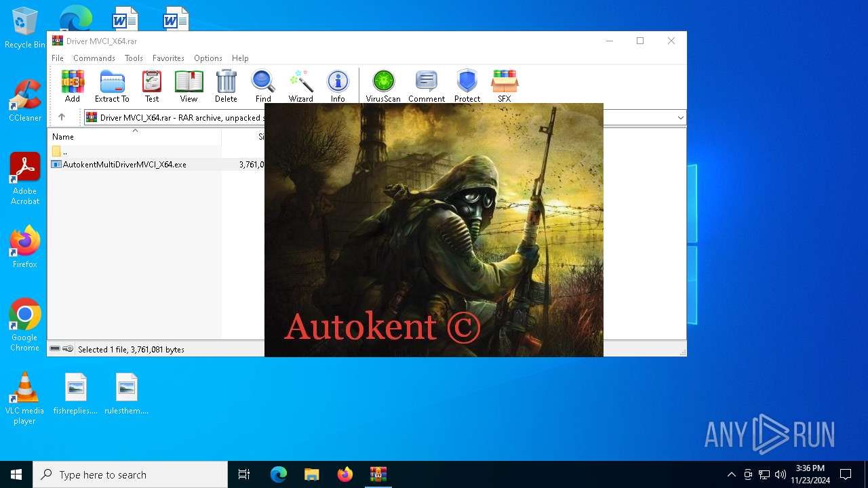Open the Help menu
This screenshot has width=868, height=488.
pos(240,58)
